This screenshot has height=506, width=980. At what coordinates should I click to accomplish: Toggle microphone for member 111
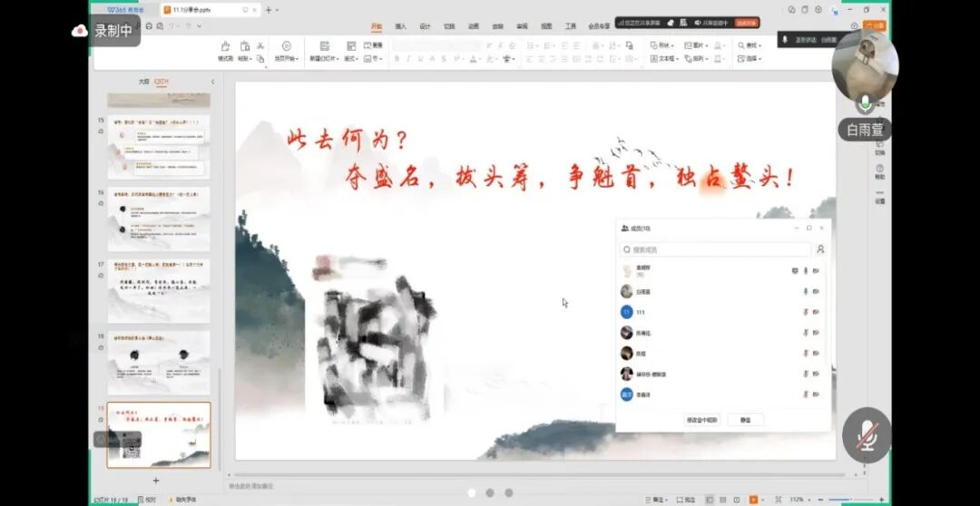click(x=805, y=312)
